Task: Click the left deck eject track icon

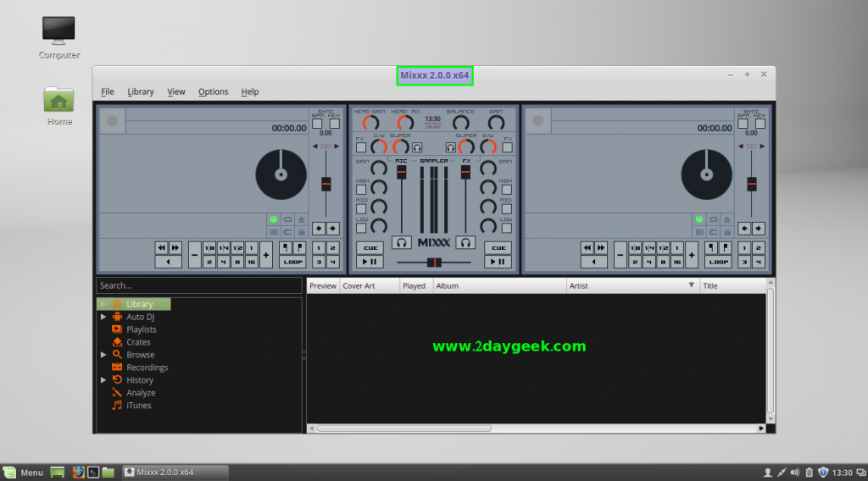Action: pyautogui.click(x=302, y=219)
